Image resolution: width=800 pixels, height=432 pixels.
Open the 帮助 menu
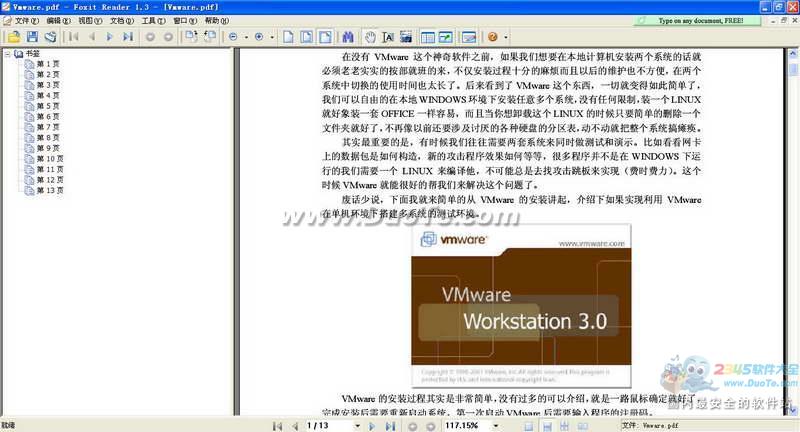point(216,20)
